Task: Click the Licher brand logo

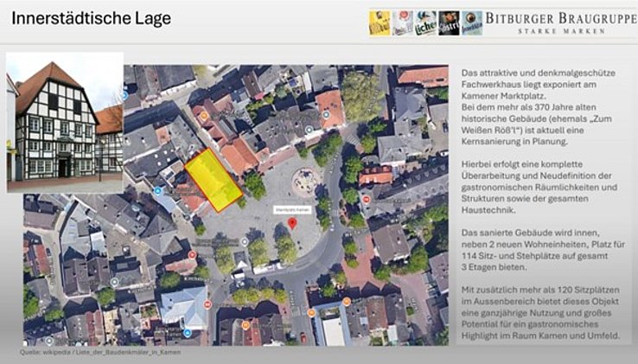Action: [425, 22]
